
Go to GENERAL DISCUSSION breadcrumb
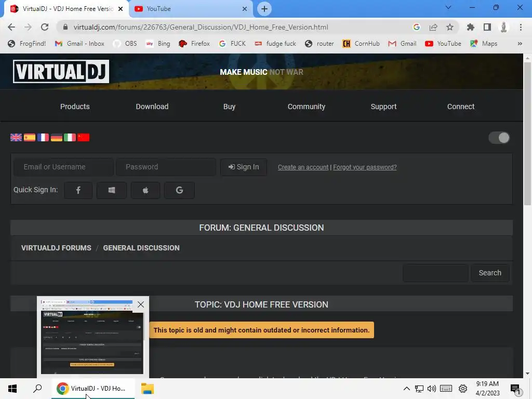[x=141, y=248]
